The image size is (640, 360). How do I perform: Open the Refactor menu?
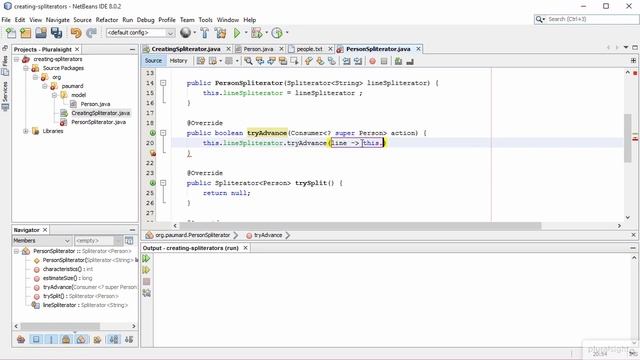(107, 20)
